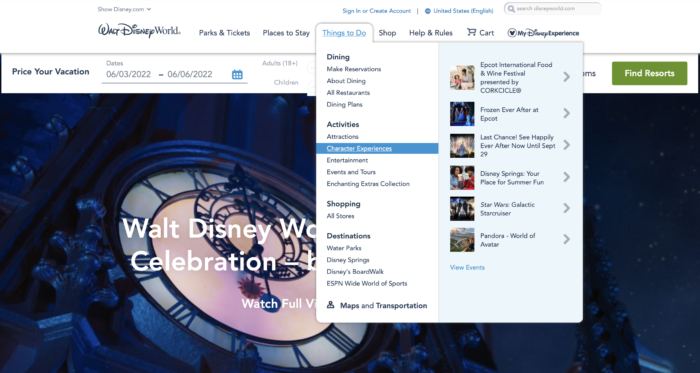Click the Dining section heading
Viewport: 700px width, 373px height.
tap(338, 57)
